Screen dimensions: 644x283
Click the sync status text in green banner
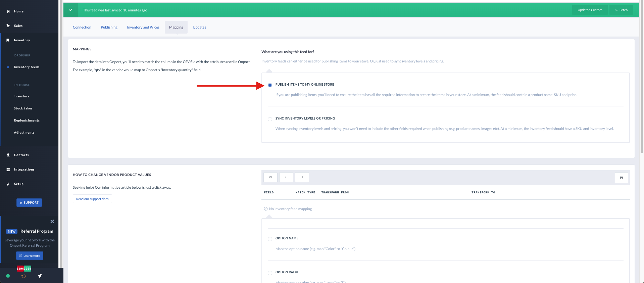pyautogui.click(x=115, y=10)
